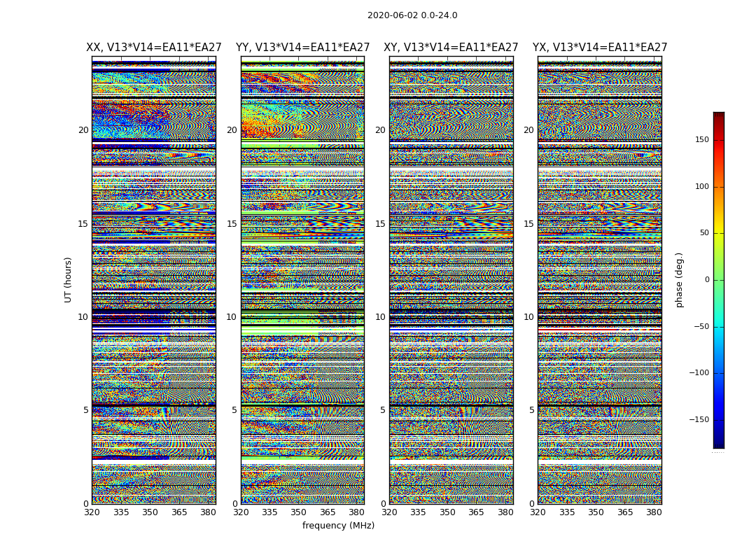Click the phase (deg.) colorbar label

[x=679, y=280]
